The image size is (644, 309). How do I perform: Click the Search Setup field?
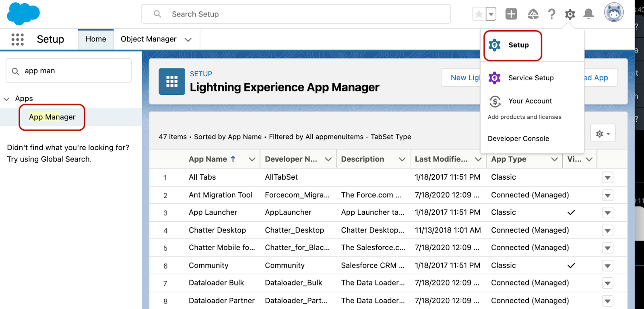[296, 14]
